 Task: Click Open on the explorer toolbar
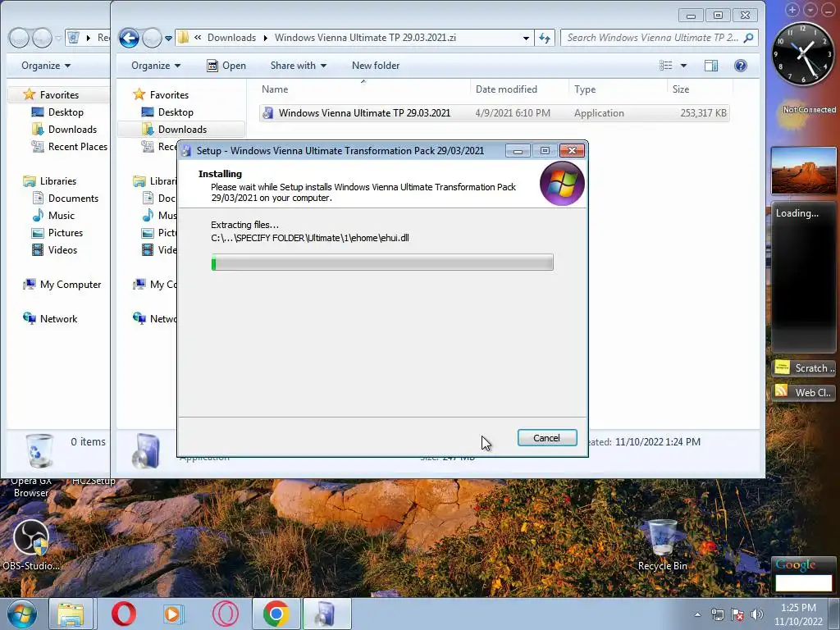pyautogui.click(x=226, y=66)
